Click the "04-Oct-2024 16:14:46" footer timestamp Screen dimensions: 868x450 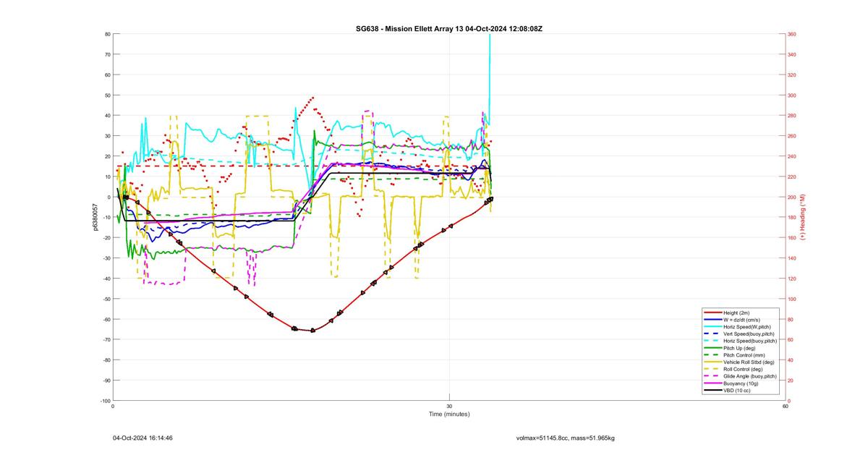[x=142, y=438]
